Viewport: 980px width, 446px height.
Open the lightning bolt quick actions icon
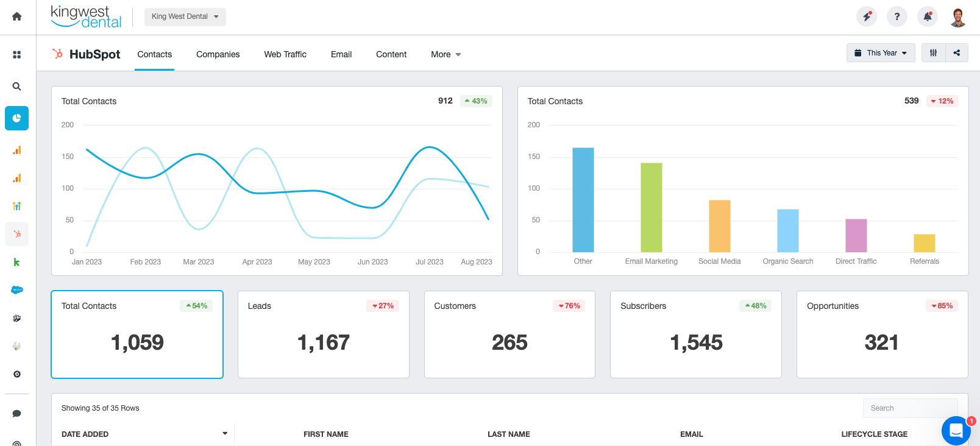tap(866, 16)
